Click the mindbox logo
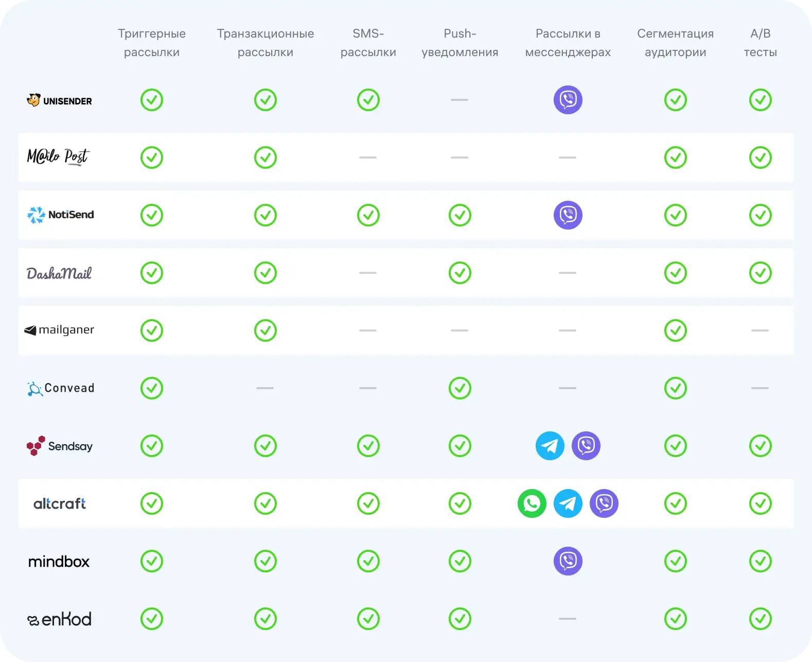This screenshot has width=812, height=662. point(59,562)
